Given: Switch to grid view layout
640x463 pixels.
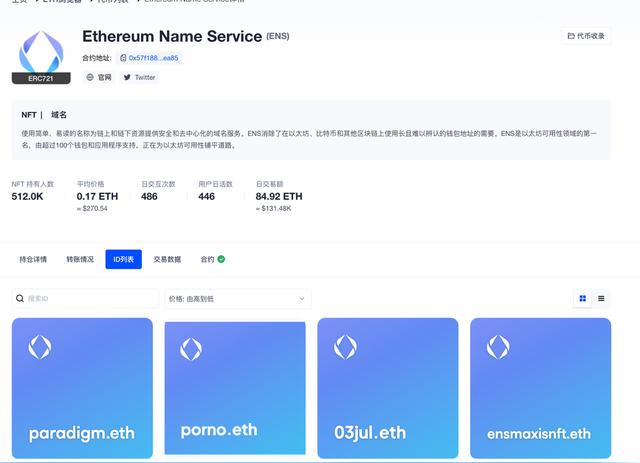Looking at the screenshot, I should pos(582,298).
